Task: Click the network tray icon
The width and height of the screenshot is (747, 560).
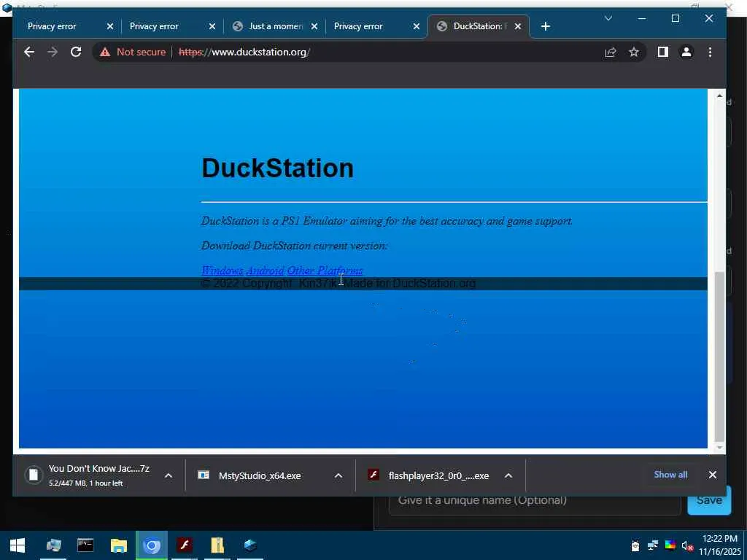Action: point(653,545)
